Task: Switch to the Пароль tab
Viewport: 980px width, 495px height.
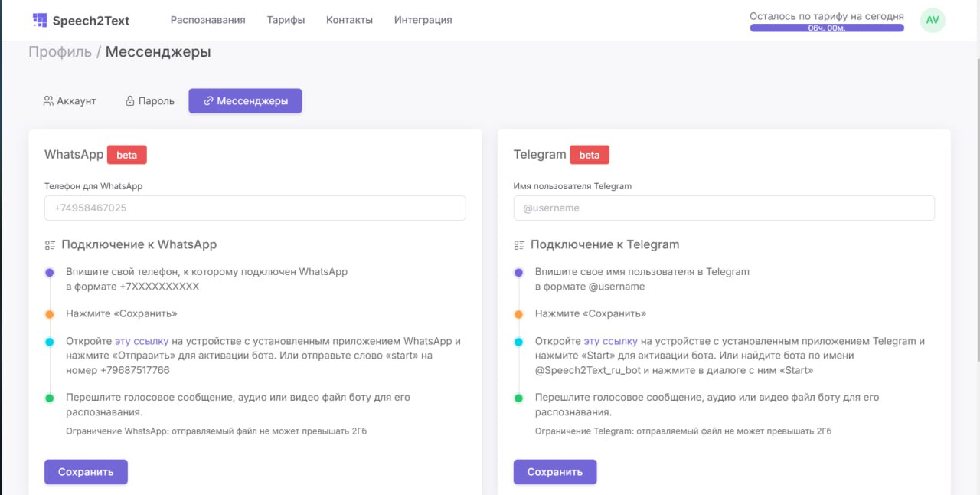Action: [x=149, y=101]
